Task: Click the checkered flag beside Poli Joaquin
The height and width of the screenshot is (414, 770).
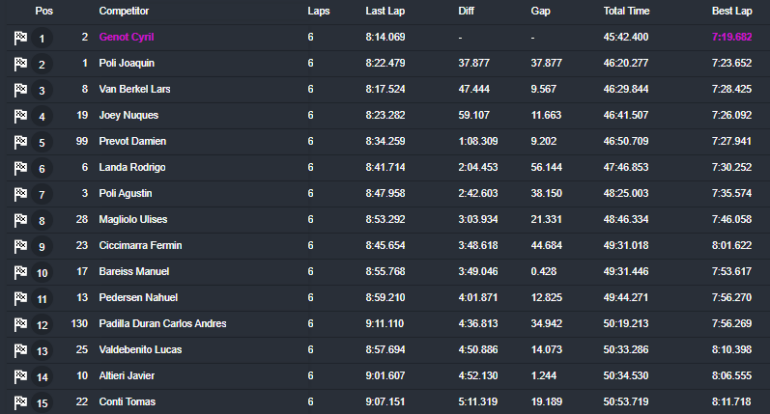Action: point(20,64)
